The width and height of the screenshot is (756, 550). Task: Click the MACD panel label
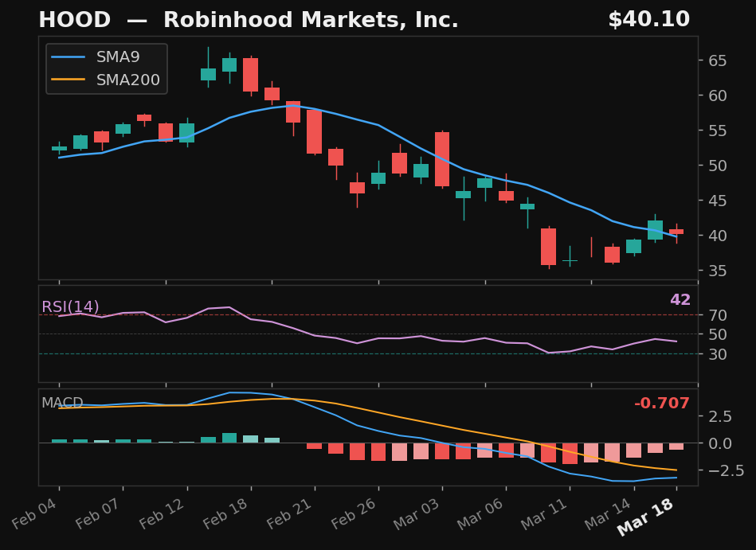[x=62, y=403]
